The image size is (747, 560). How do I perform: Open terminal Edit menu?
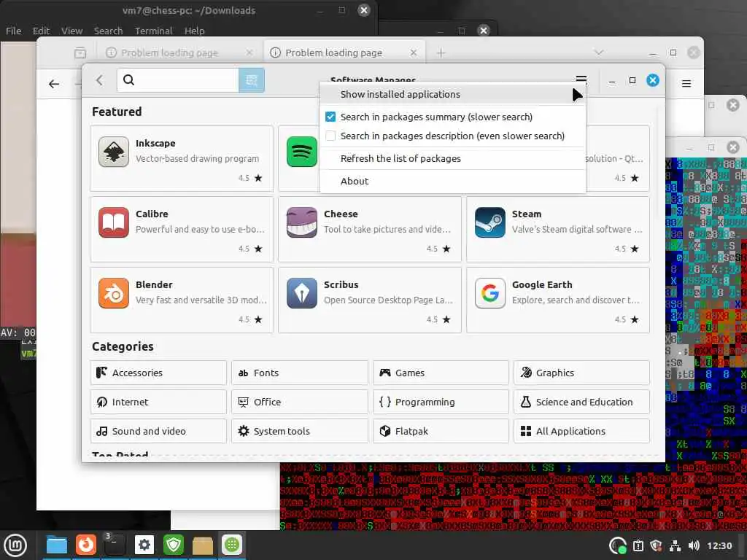(41, 31)
